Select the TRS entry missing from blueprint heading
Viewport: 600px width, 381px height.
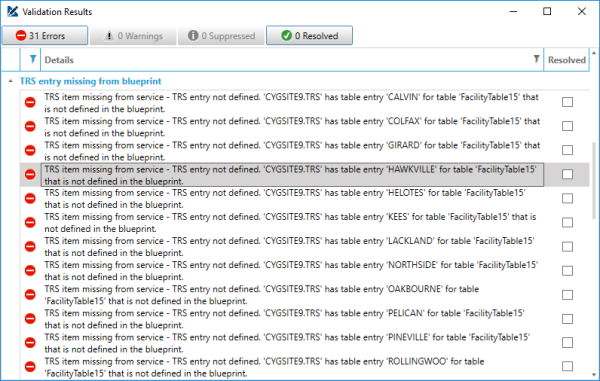[x=91, y=81]
